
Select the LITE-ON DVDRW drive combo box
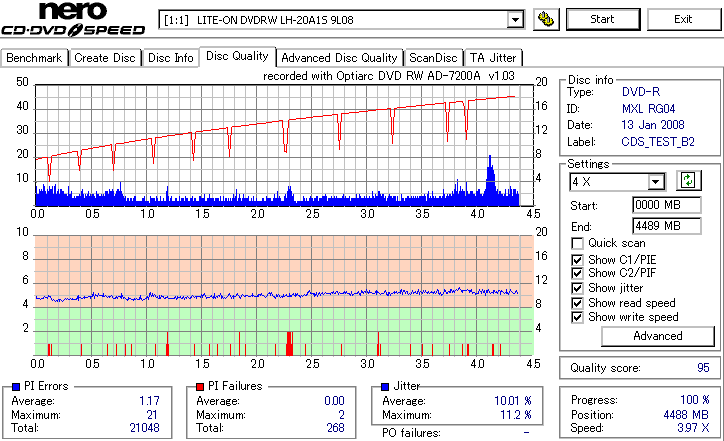click(x=341, y=20)
